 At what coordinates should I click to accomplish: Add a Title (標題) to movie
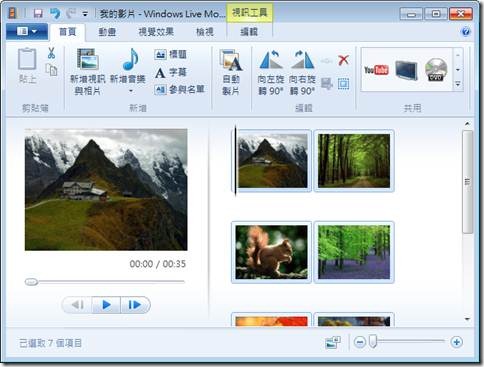tap(171, 54)
